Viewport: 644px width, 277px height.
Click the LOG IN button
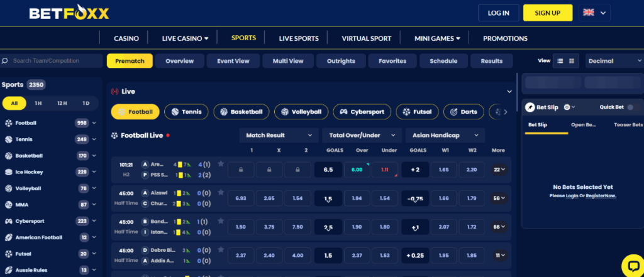coord(499,13)
